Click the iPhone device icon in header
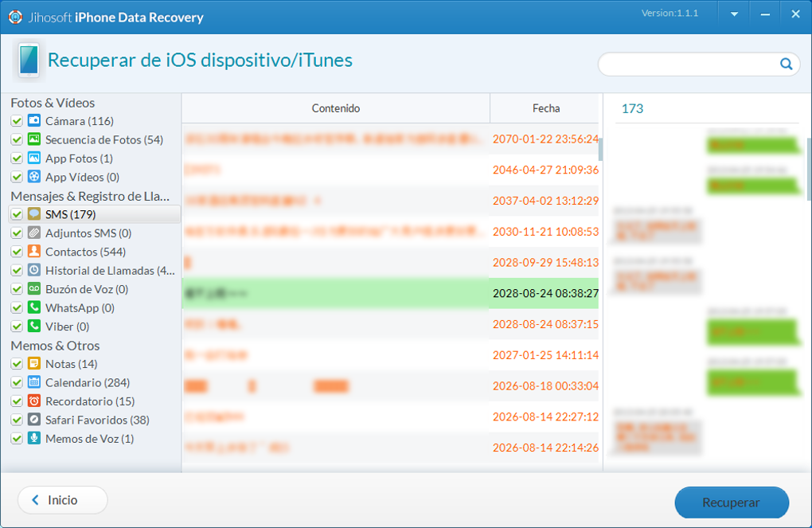812x528 pixels. tap(29, 61)
